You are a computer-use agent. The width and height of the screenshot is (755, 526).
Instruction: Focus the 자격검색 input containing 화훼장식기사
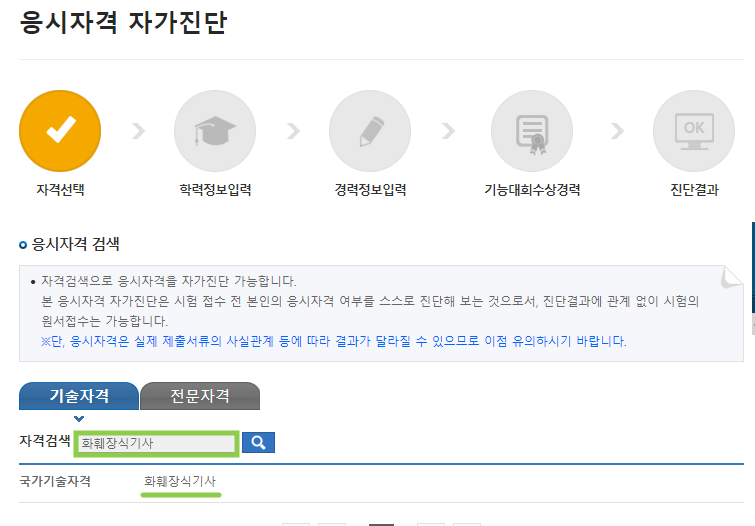coord(156,443)
